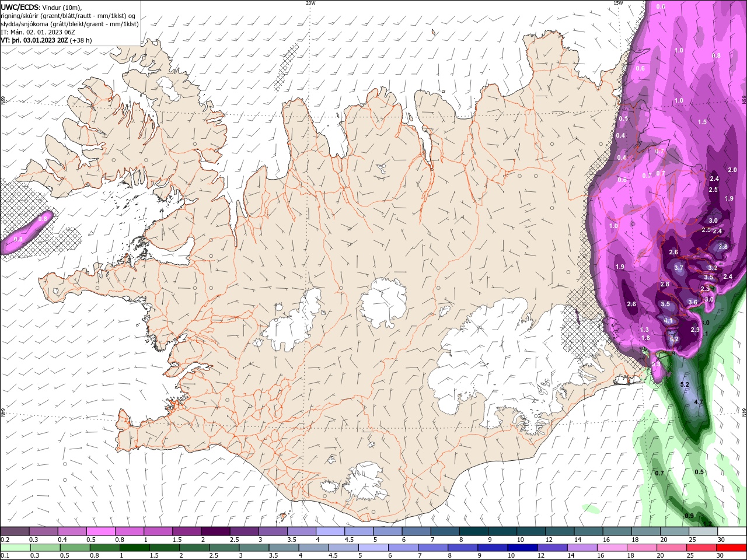Click the purple snow patch off the west coast
The width and height of the screenshot is (747, 560).
pos(26,232)
